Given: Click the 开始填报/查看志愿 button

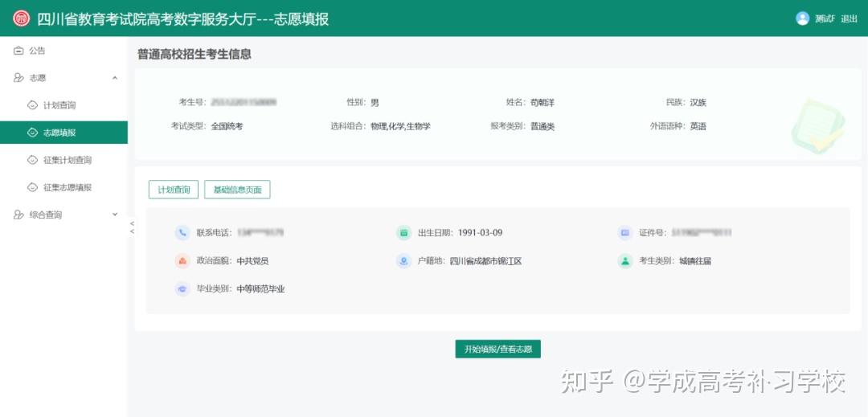Looking at the screenshot, I should click(x=497, y=349).
